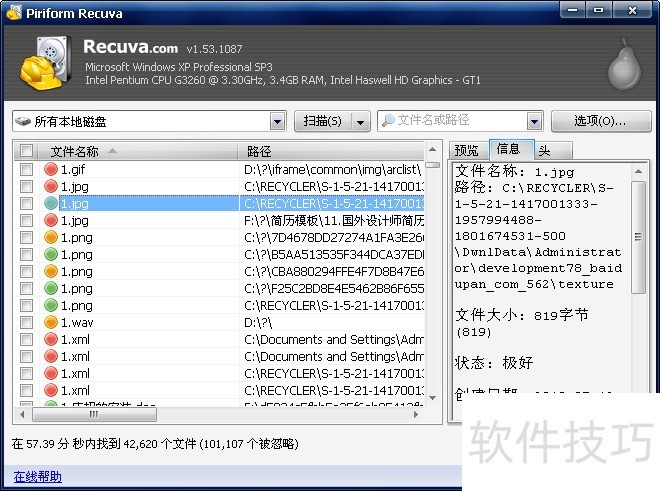Click the Recuva.com header title
This screenshot has width=660, height=491.
coord(130,46)
